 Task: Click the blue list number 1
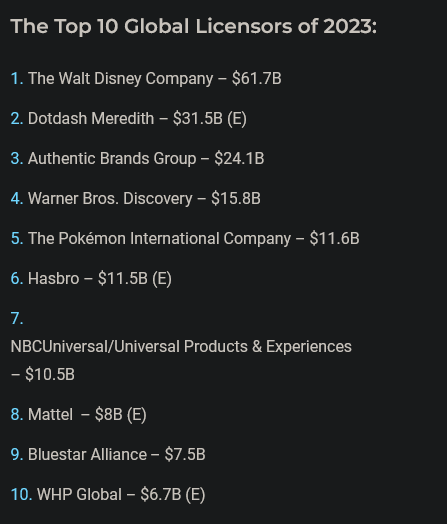(17, 79)
